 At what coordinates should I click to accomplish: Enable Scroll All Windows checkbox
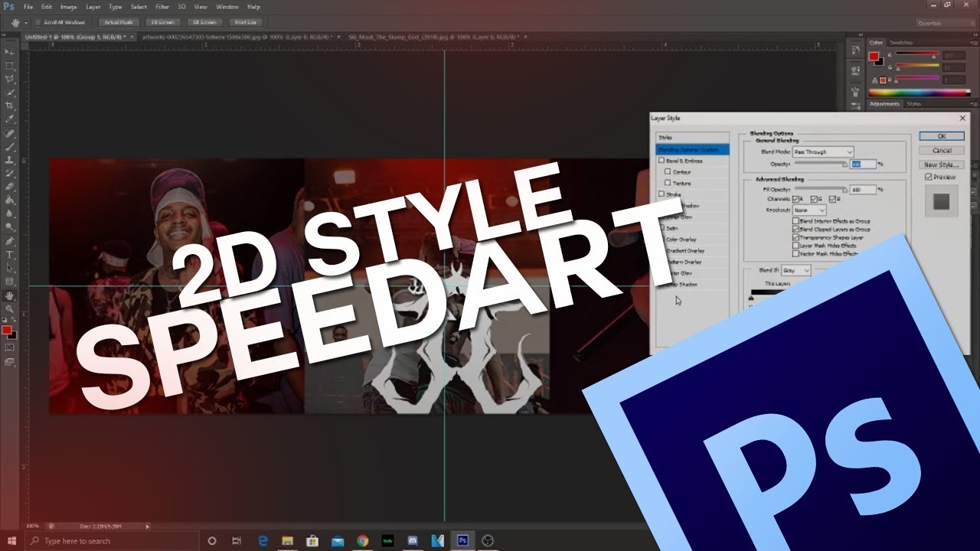pos(38,23)
